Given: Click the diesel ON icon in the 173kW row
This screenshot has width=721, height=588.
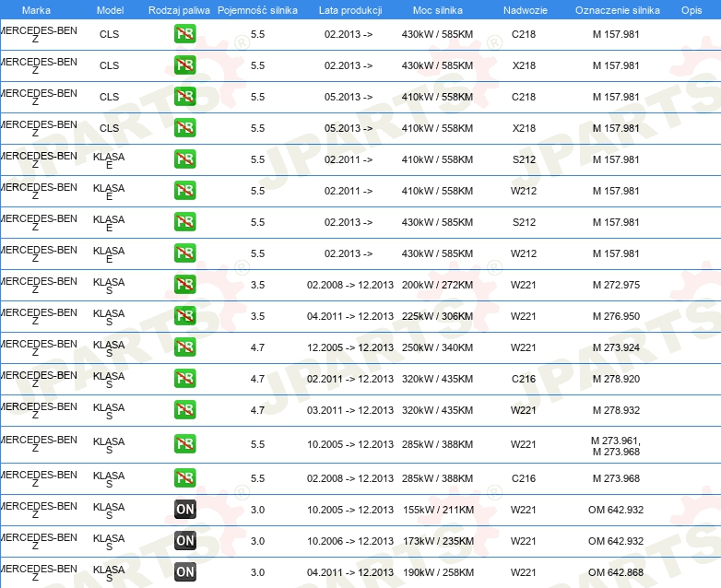Looking at the screenshot, I should click(x=184, y=541).
